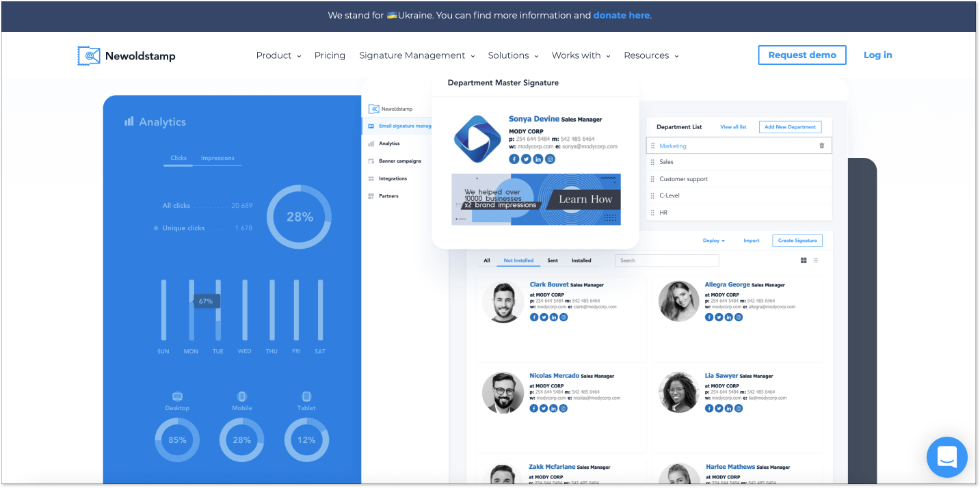Switch to list view icon
Screen dimensions: 980x488
(x=815, y=260)
